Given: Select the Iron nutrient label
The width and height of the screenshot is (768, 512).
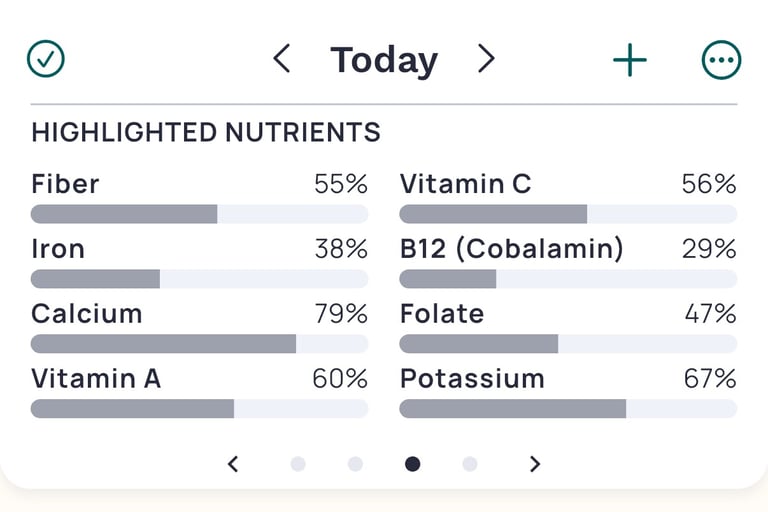Looking at the screenshot, I should [58, 249].
